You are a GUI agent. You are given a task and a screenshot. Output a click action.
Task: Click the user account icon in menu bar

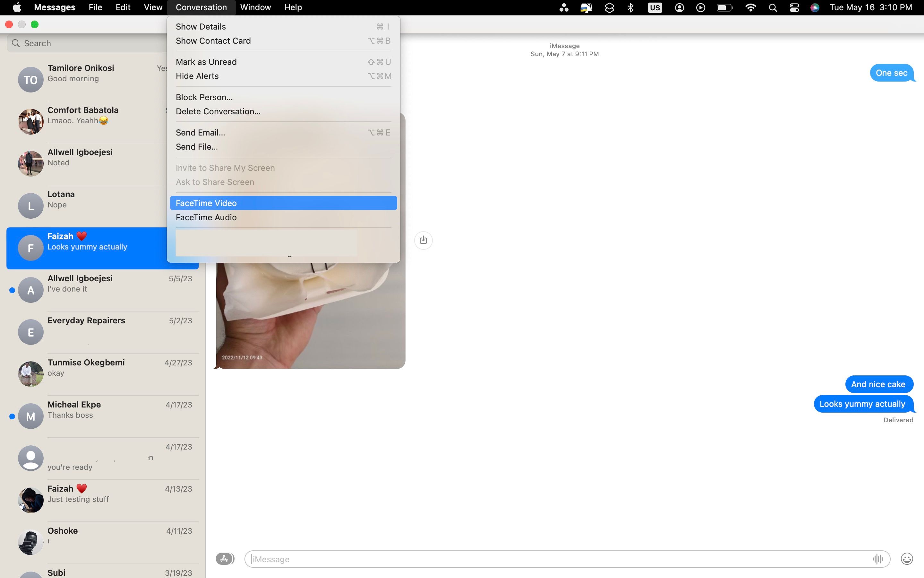pos(679,7)
